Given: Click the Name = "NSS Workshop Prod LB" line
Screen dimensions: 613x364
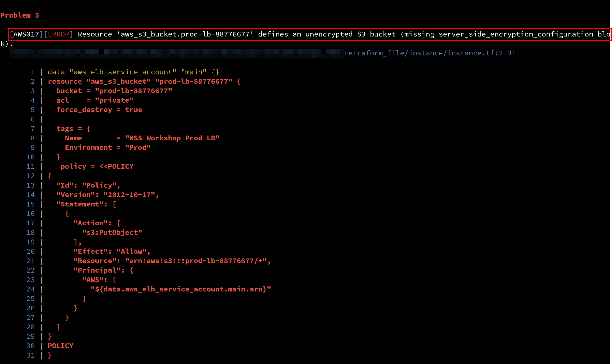Looking at the screenshot, I should pyautogui.click(x=142, y=138).
